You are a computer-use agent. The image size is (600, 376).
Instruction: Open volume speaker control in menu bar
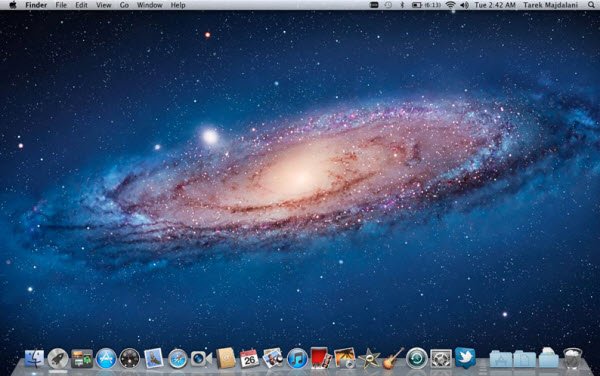pos(464,5)
